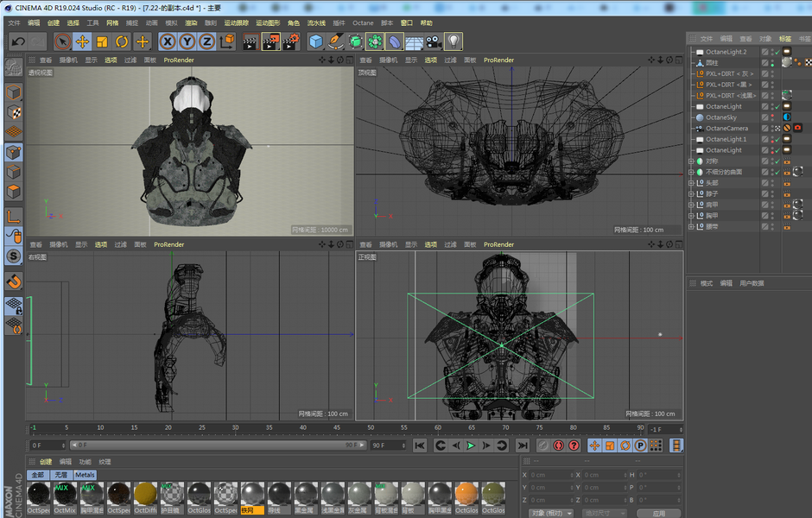The width and height of the screenshot is (812, 518).
Task: Open the Octane menu
Action: (x=363, y=23)
